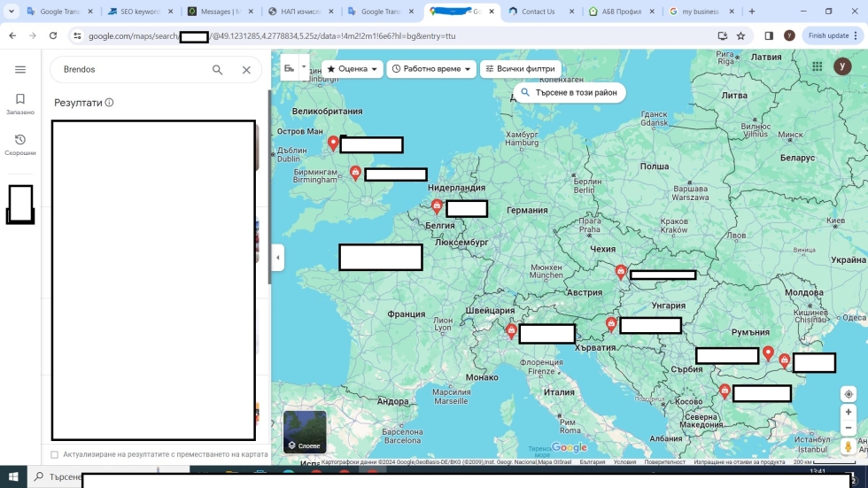
Task: Click the Търсене в този район button
Action: tap(570, 92)
